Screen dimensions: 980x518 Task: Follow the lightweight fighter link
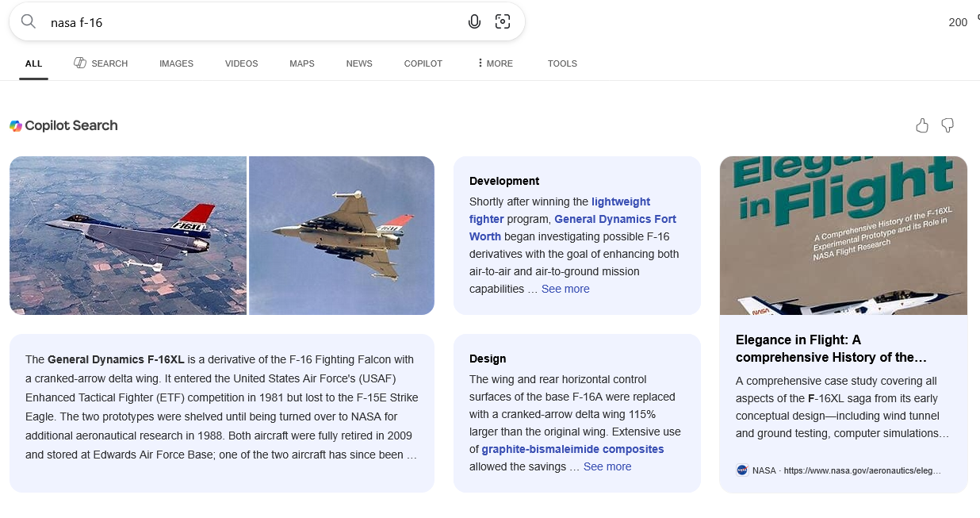coord(620,201)
